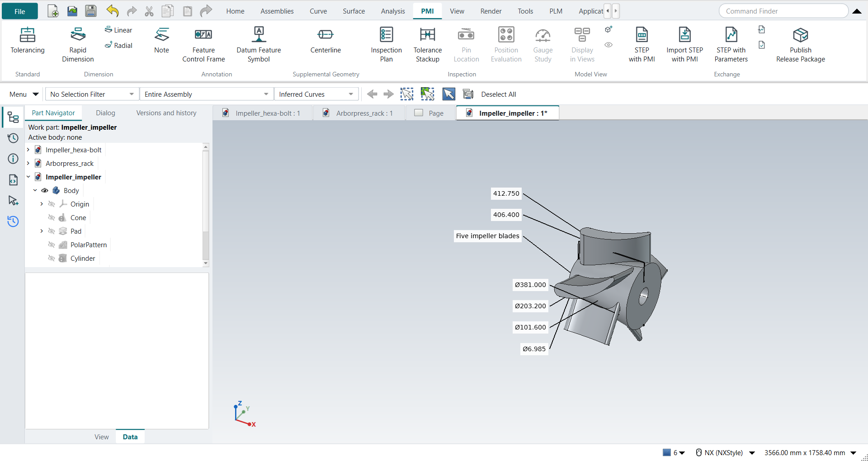Click Publish Release Package
This screenshot has height=461, width=868.
(800, 45)
